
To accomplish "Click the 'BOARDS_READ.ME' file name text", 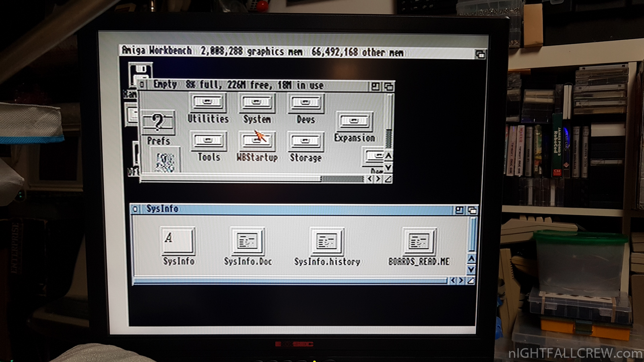I will 419,261.
